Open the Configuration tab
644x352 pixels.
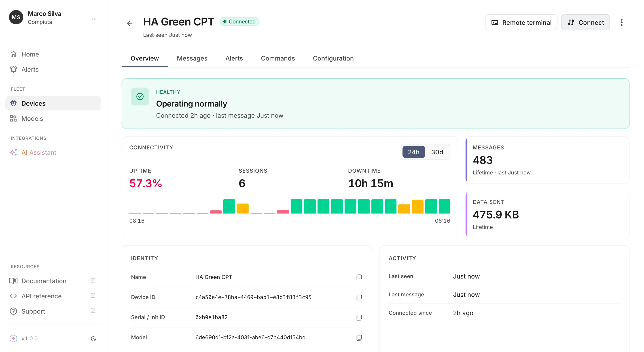[x=333, y=59]
